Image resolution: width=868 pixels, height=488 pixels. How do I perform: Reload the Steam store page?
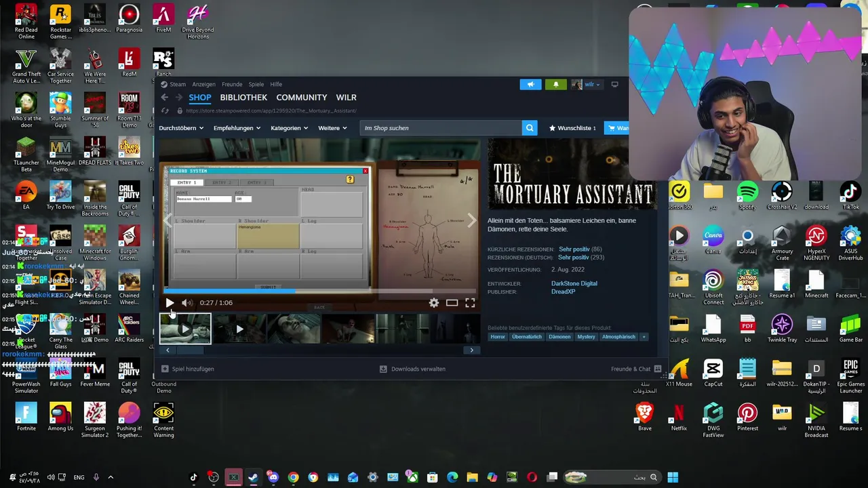pos(165,110)
